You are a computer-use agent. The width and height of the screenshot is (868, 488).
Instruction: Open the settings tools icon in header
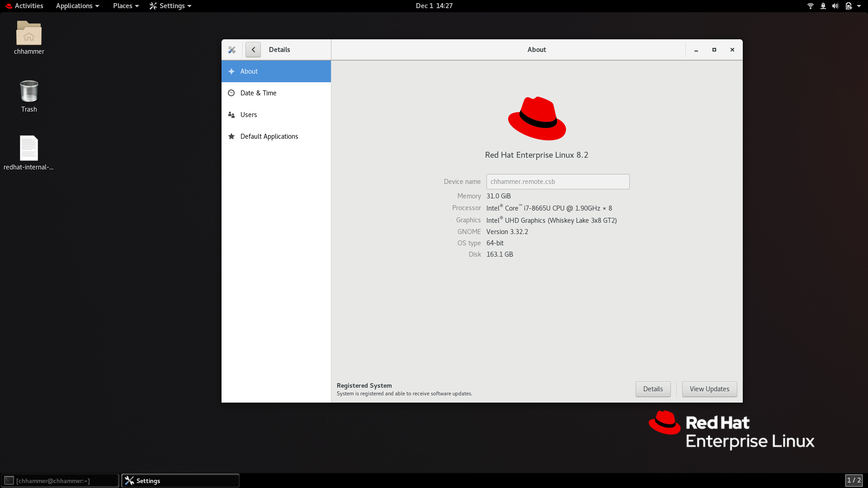tap(232, 50)
